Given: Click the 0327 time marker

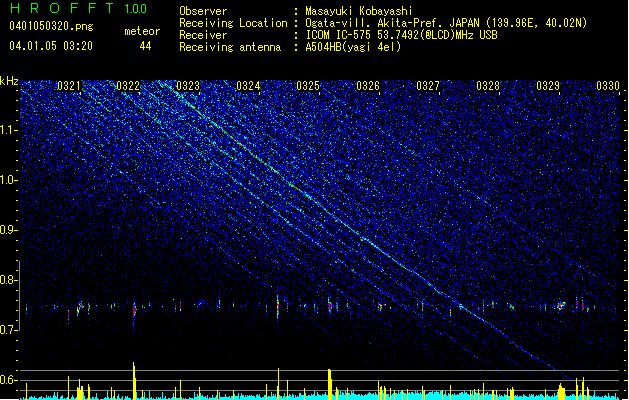Looking at the screenshot, I should [428, 86].
